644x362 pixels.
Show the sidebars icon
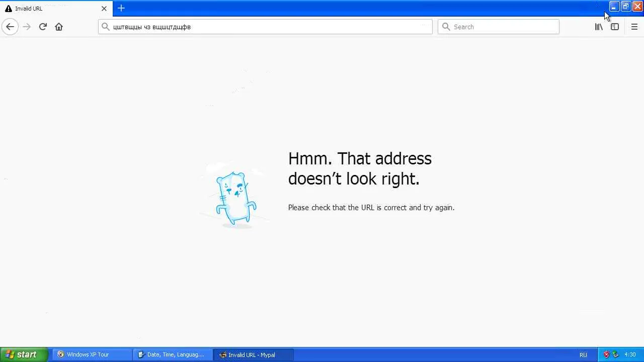coord(615,27)
